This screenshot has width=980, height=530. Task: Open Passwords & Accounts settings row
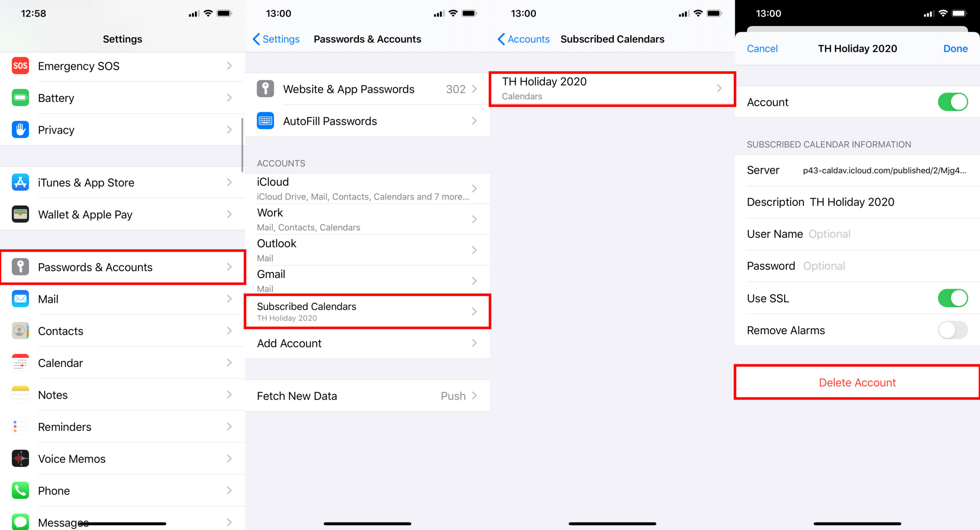pos(122,267)
